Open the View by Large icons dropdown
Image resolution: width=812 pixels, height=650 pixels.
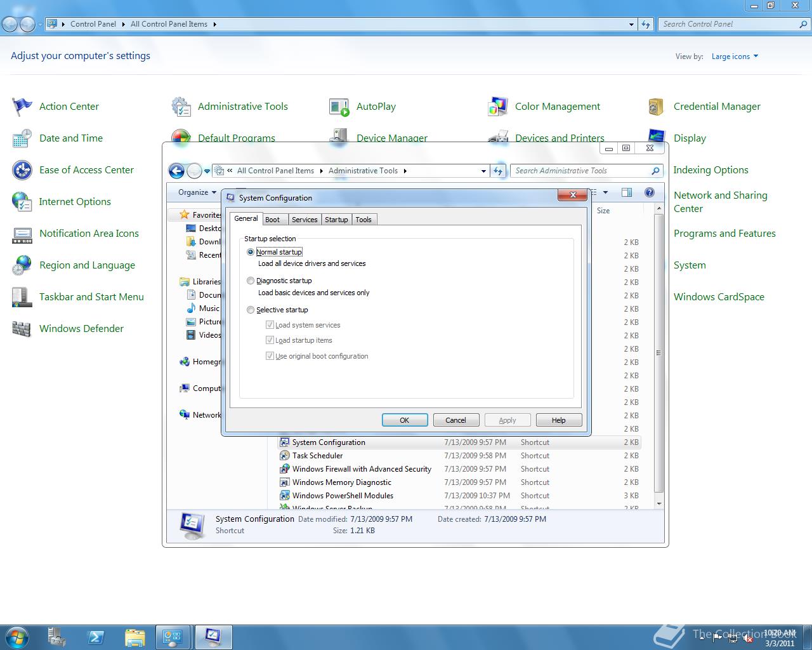point(735,56)
